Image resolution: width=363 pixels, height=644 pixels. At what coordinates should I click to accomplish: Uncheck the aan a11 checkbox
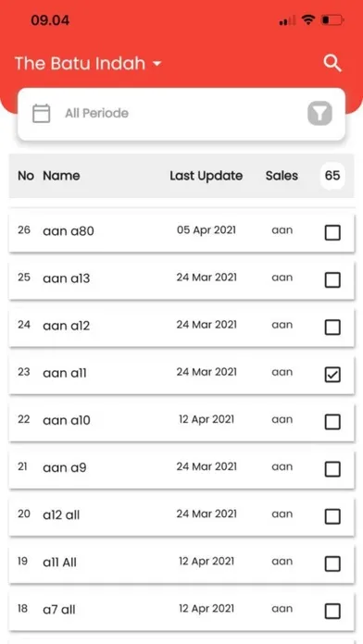coord(332,375)
